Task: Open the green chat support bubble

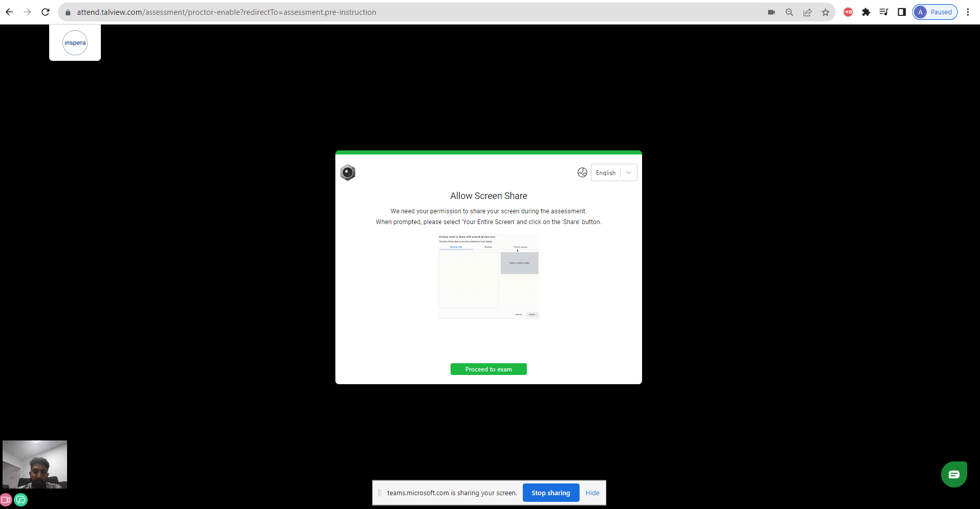Action: point(954,474)
